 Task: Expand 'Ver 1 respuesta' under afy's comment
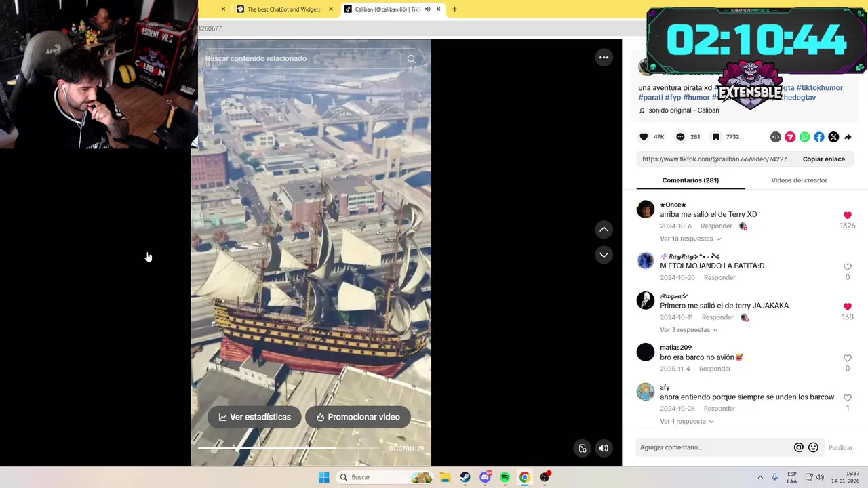(687, 422)
